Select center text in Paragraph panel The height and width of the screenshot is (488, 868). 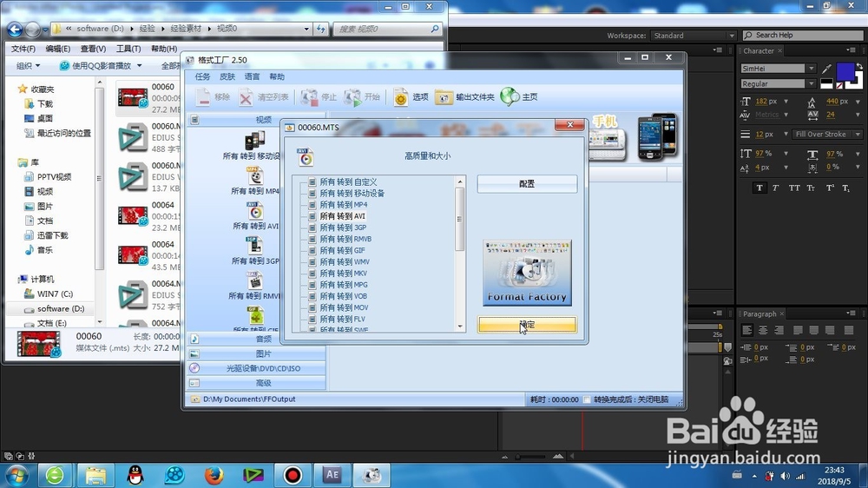[x=763, y=330]
